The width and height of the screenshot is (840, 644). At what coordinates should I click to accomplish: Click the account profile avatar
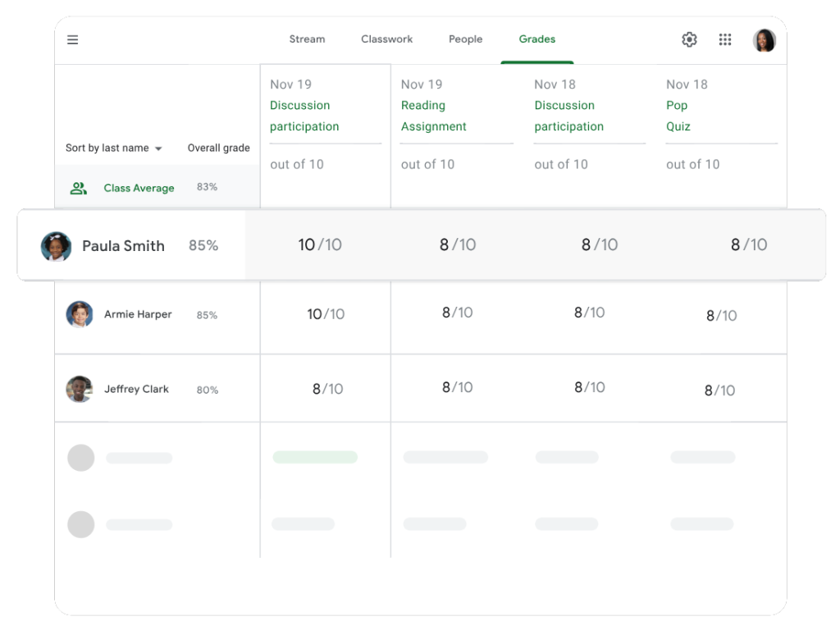(x=764, y=40)
